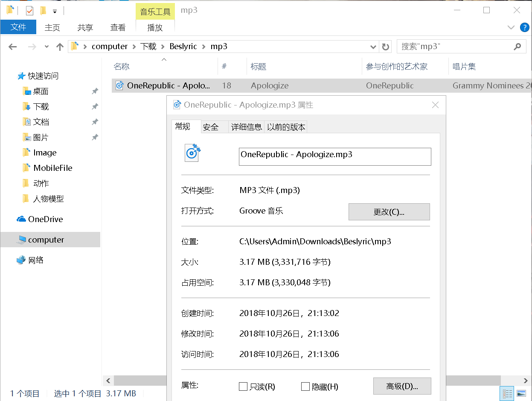Toggle the Hidden (隐藏) checkbox
This screenshot has height=401, width=532.
pyautogui.click(x=305, y=387)
